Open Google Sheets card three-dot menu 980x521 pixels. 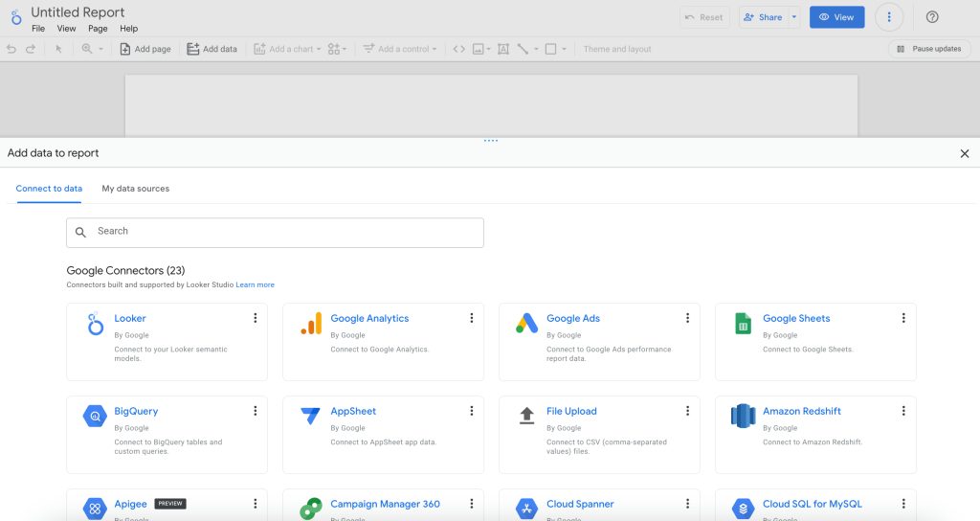(903, 318)
